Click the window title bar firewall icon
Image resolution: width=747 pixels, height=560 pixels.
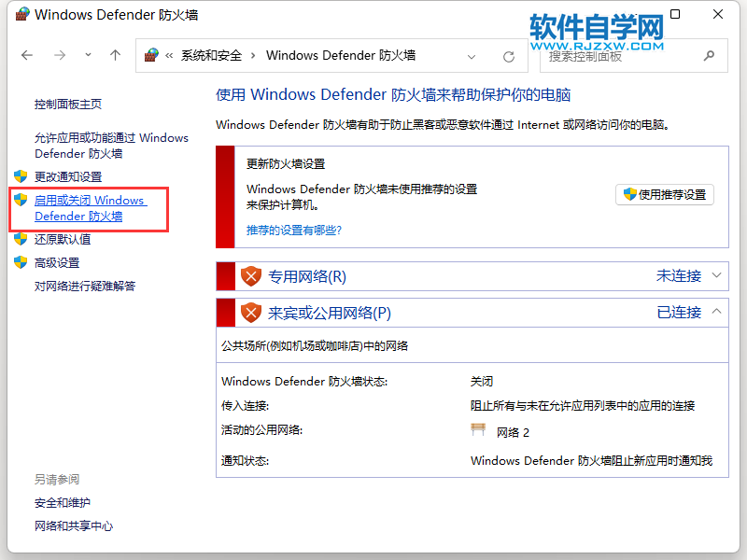pos(22,14)
